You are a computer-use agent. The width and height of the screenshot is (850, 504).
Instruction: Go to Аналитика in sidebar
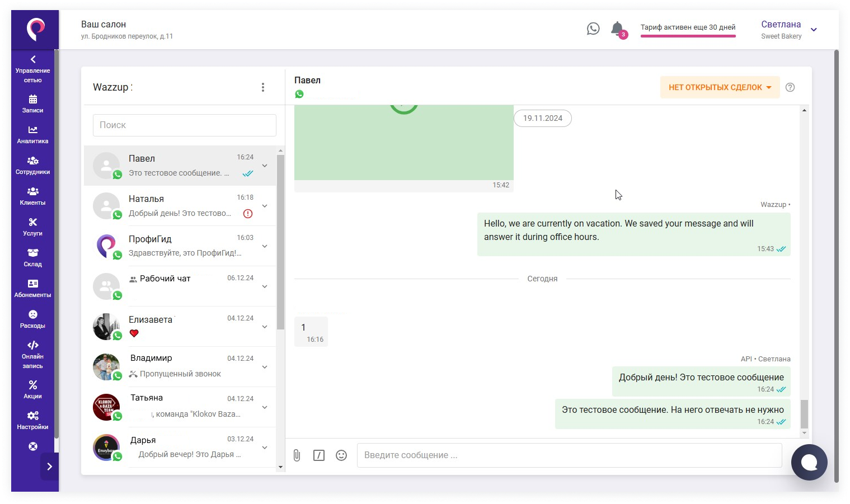tap(32, 135)
